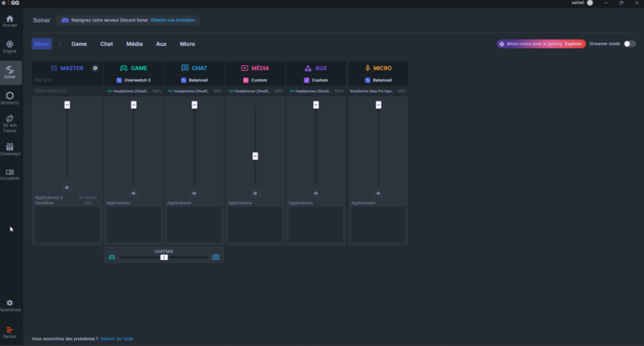Image resolution: width=644 pixels, height=346 pixels.
Task: Launch the 3D Aim Trainer
Action: click(x=10, y=121)
